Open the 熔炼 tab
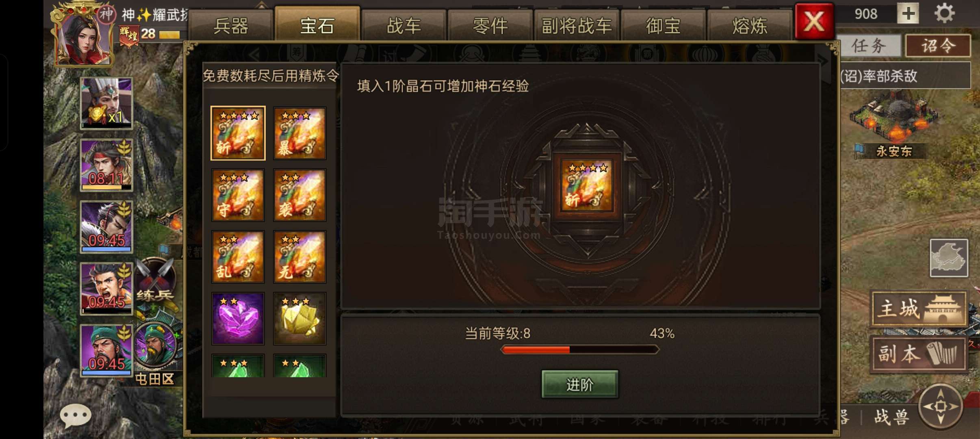The image size is (980, 439). [x=750, y=25]
